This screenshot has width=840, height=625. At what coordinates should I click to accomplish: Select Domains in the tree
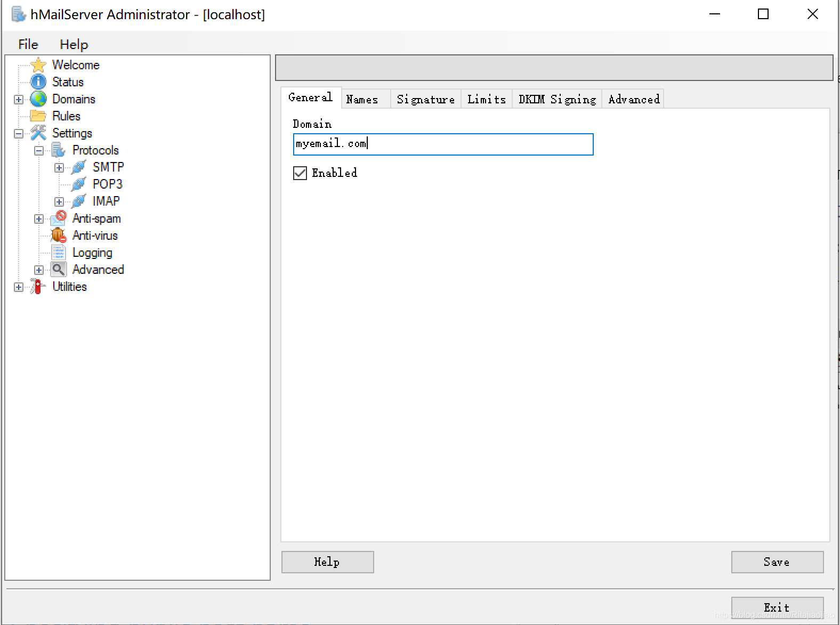tap(74, 99)
